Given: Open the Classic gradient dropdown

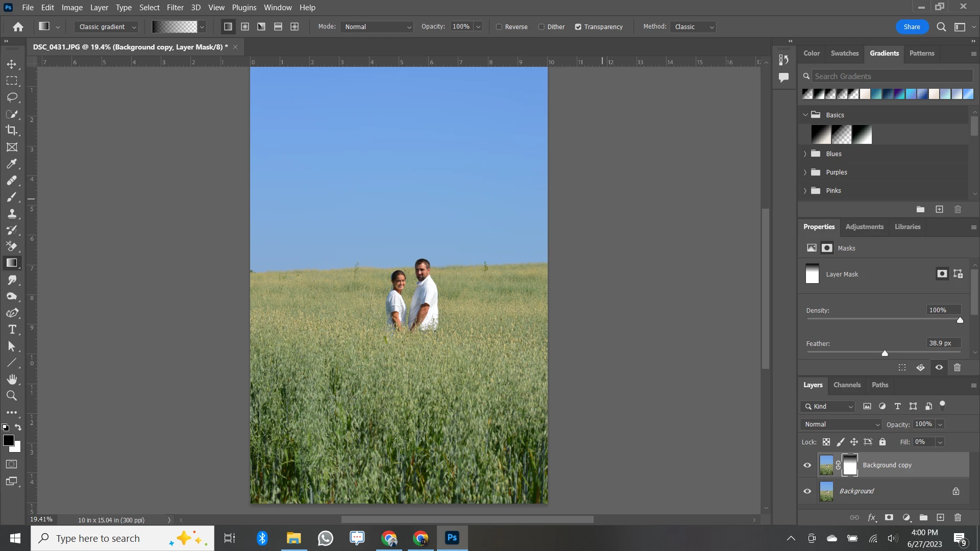Looking at the screenshot, I should 107,27.
